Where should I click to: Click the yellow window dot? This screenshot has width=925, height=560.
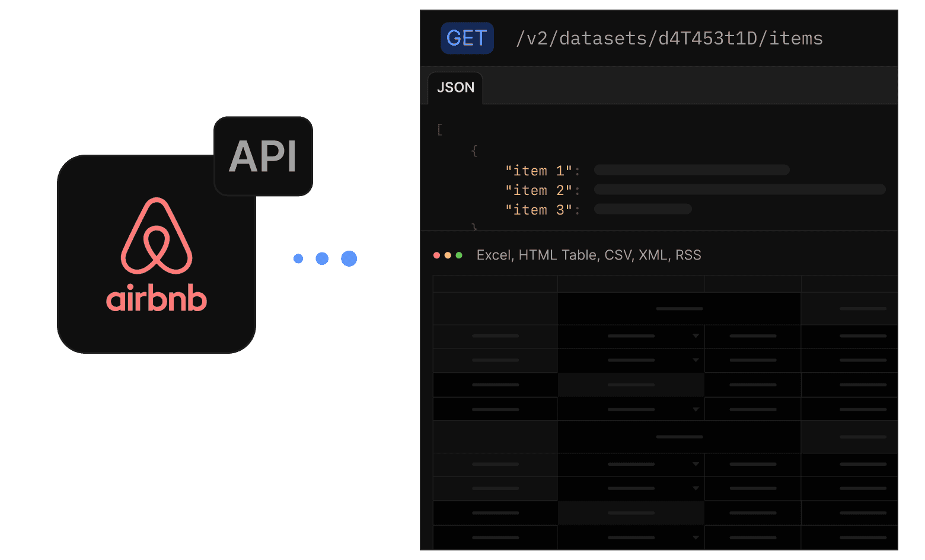point(448,255)
